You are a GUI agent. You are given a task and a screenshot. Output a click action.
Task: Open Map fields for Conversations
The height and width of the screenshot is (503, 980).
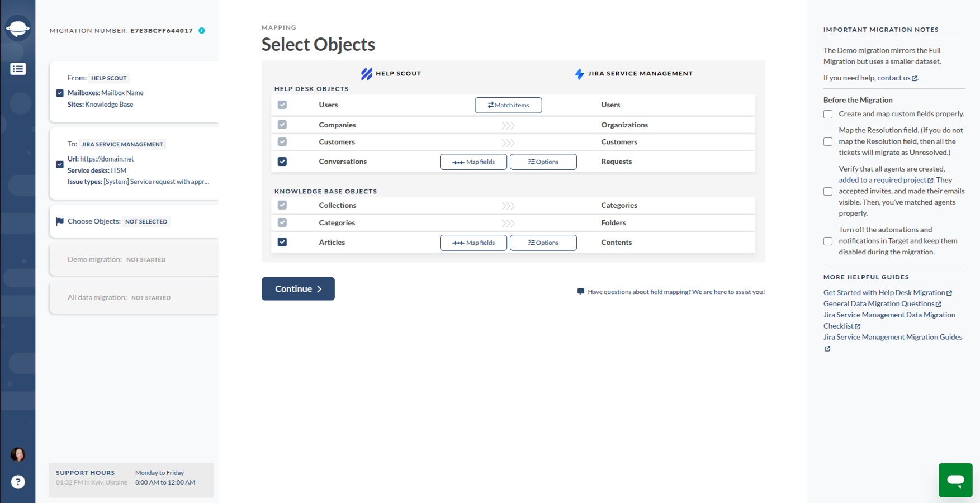coord(473,162)
